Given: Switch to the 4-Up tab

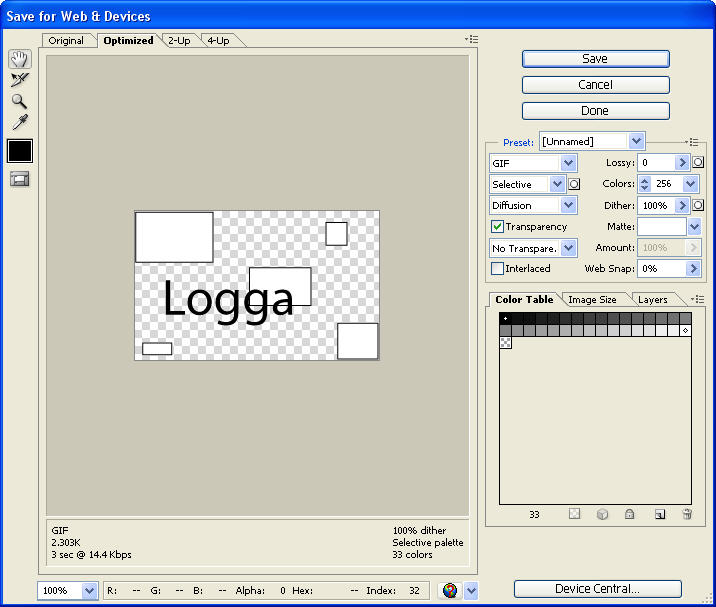Looking at the screenshot, I should 219,41.
